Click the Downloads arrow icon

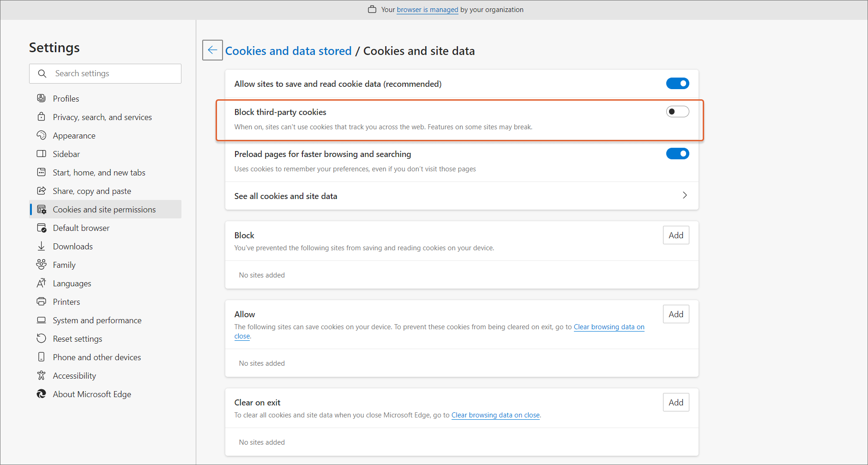tap(42, 246)
